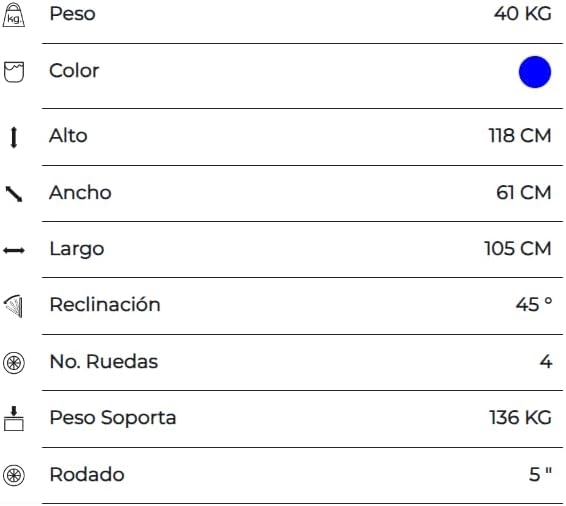Click the vertical arrow Alto icon

[x=14, y=138]
